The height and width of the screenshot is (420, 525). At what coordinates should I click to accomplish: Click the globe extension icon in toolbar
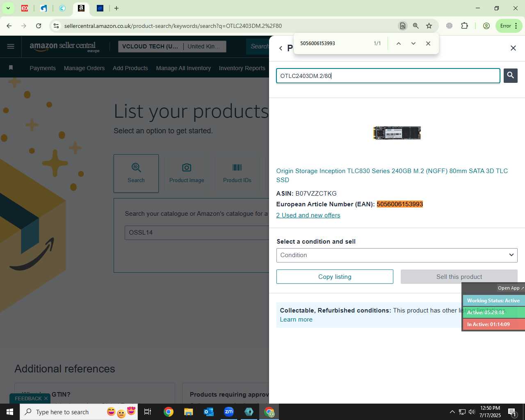coord(450,26)
